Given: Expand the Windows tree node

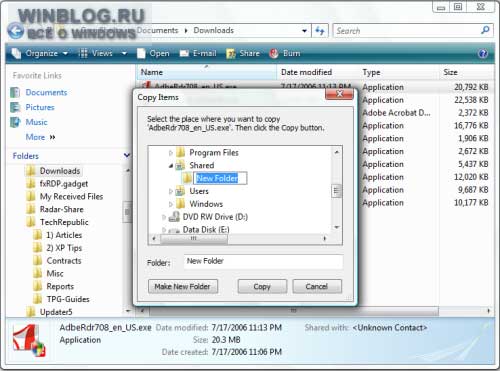Looking at the screenshot, I should 171,204.
